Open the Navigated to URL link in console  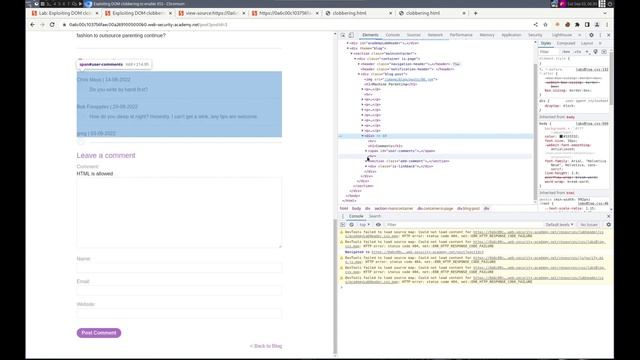(x=427, y=252)
